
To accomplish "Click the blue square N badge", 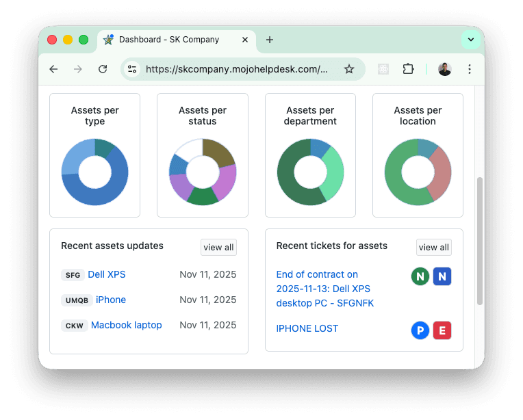I will 442,276.
